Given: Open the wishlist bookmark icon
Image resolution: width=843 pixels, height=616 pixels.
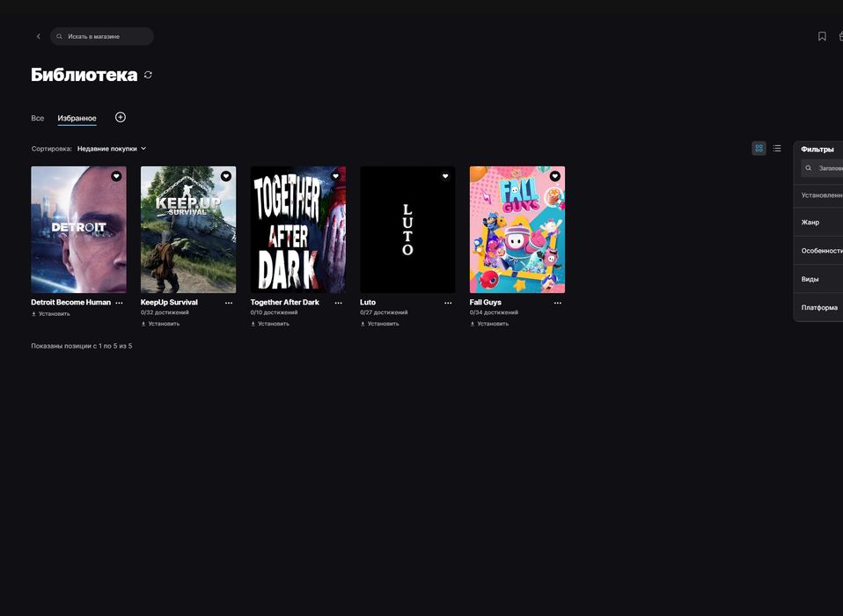Looking at the screenshot, I should [x=822, y=37].
